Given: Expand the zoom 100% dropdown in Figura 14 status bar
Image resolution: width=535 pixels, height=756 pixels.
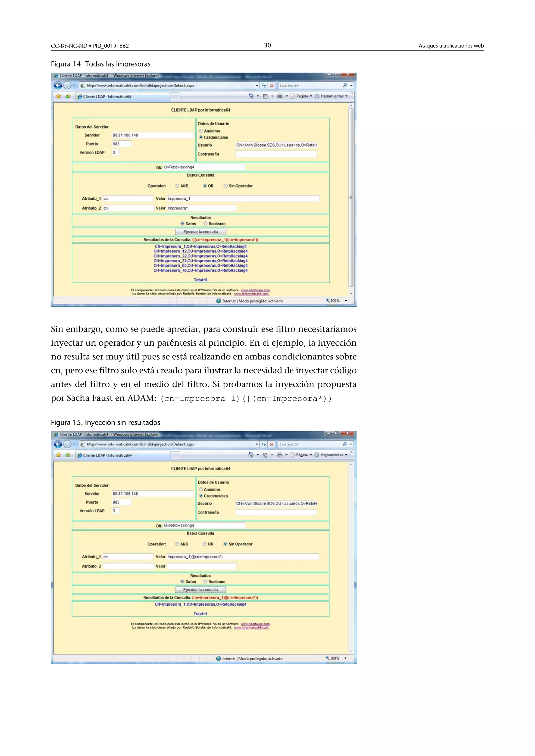Looking at the screenshot, I should [x=346, y=301].
